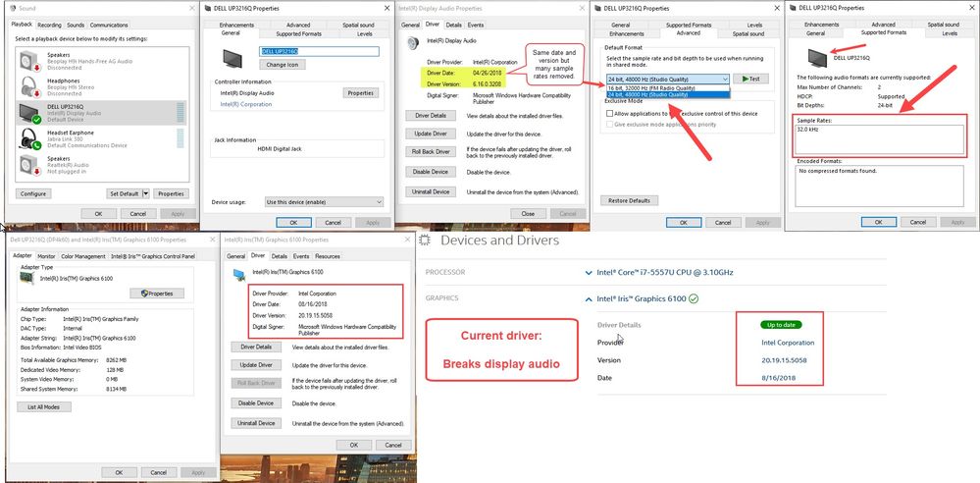Close the Intel(R) Display Audio Properties window

[x=581, y=8]
